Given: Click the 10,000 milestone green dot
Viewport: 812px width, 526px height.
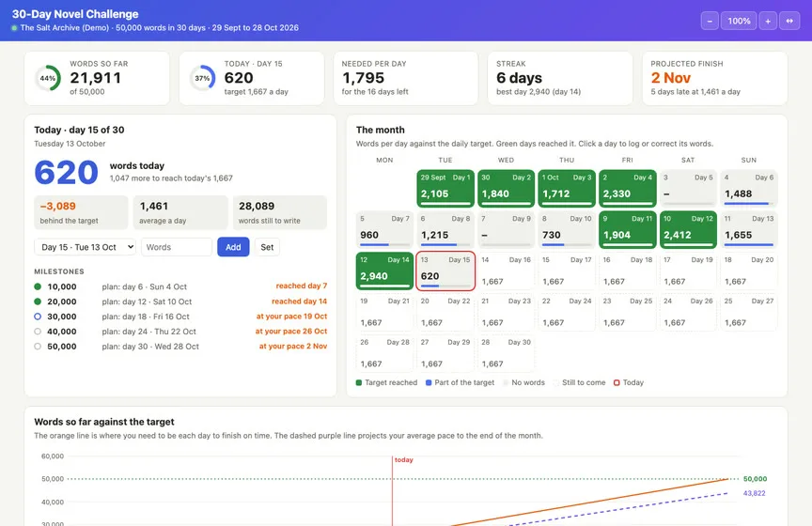Looking at the screenshot, I should (38, 286).
